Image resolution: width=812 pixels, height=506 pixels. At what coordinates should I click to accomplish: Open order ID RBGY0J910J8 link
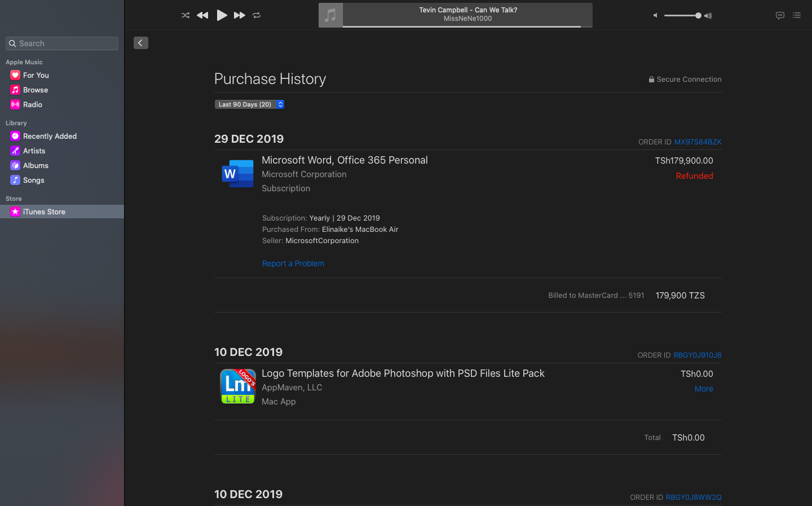(x=698, y=355)
